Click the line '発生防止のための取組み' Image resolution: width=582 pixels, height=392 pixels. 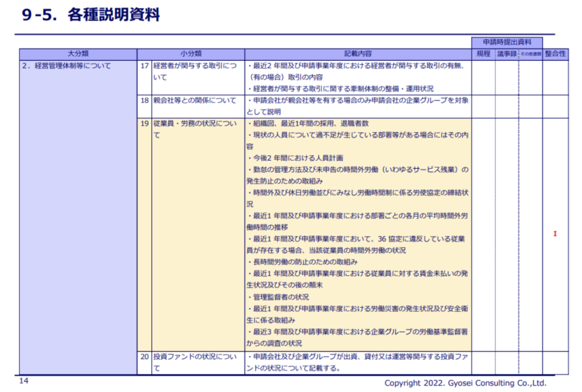285,181
